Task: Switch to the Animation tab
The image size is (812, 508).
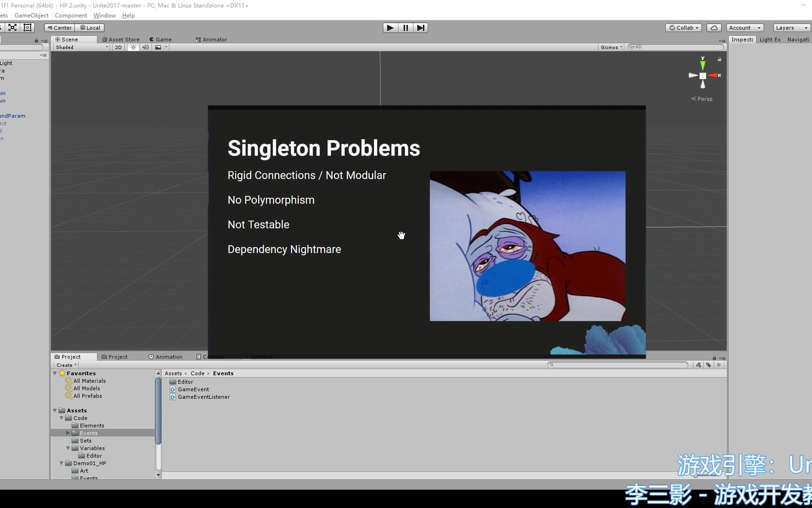Action: pyautogui.click(x=166, y=357)
